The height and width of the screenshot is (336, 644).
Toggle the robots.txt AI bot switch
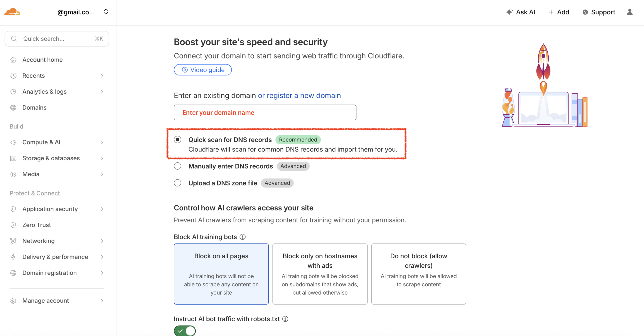(x=185, y=331)
